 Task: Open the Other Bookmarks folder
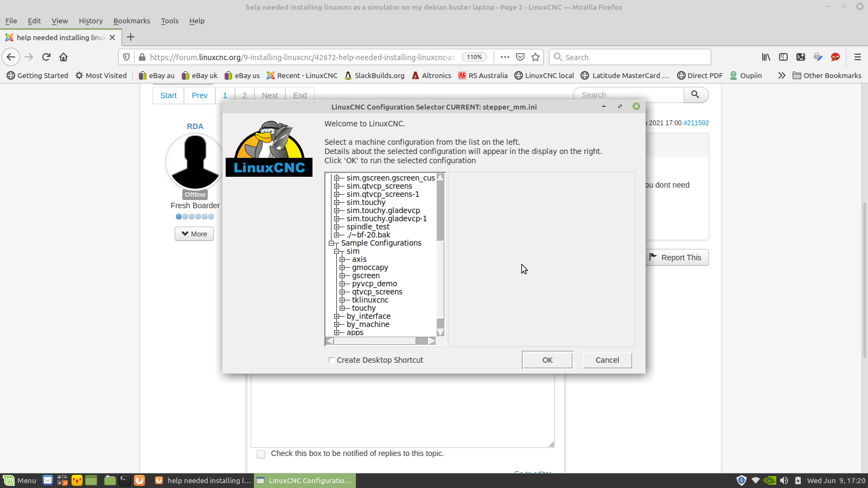tap(827, 75)
